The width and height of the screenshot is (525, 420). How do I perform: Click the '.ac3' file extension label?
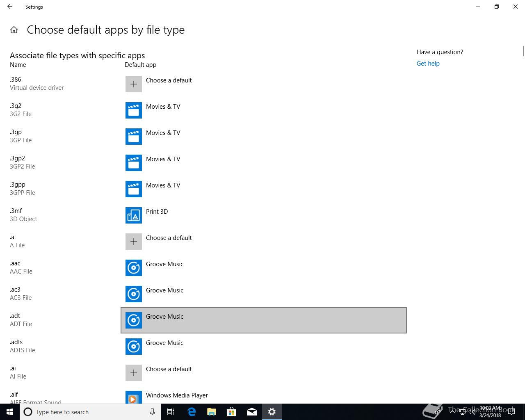point(15,290)
